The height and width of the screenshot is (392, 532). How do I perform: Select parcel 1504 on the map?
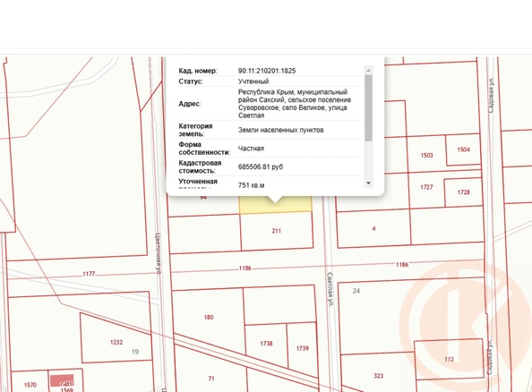point(463,149)
